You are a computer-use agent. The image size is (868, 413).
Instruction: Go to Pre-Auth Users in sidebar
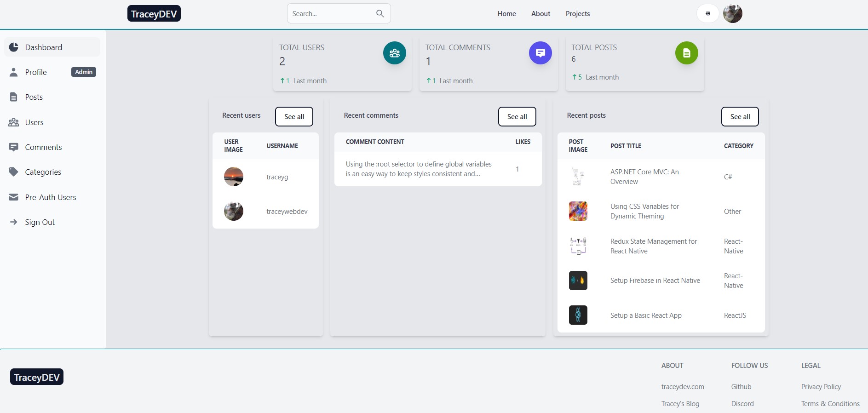pos(50,197)
